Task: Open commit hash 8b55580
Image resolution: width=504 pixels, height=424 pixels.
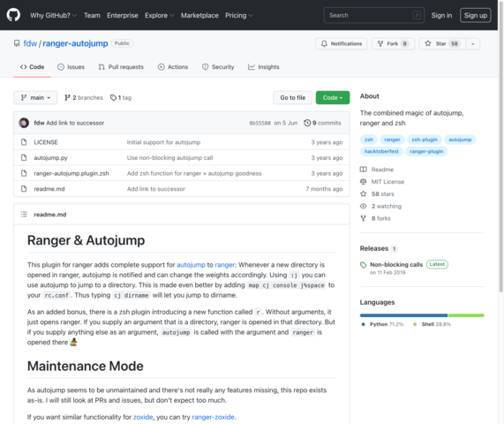Action: coord(260,123)
